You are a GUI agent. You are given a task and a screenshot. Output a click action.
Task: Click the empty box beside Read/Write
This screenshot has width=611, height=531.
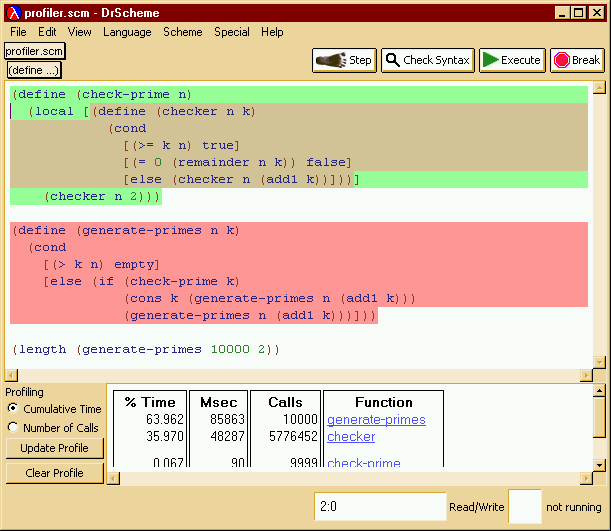525,506
